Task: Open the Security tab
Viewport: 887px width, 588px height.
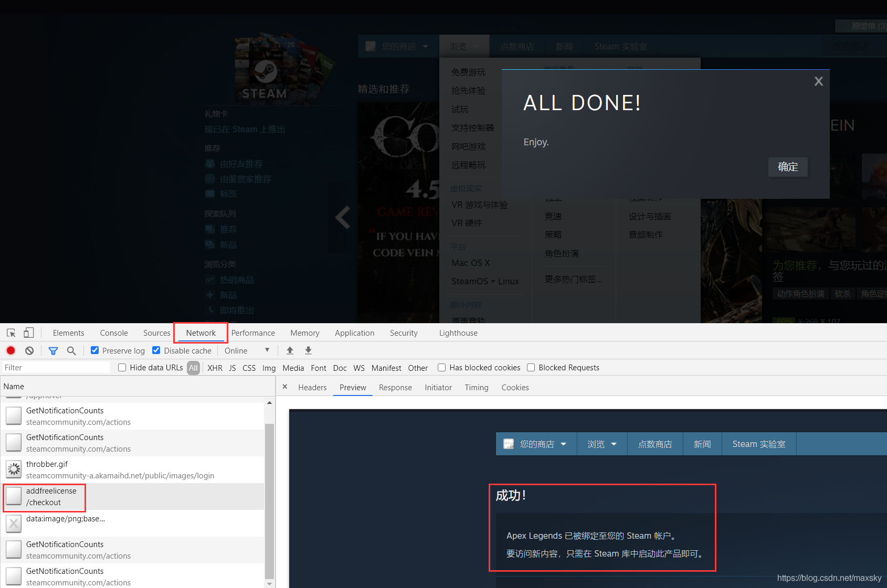Action: [x=404, y=333]
